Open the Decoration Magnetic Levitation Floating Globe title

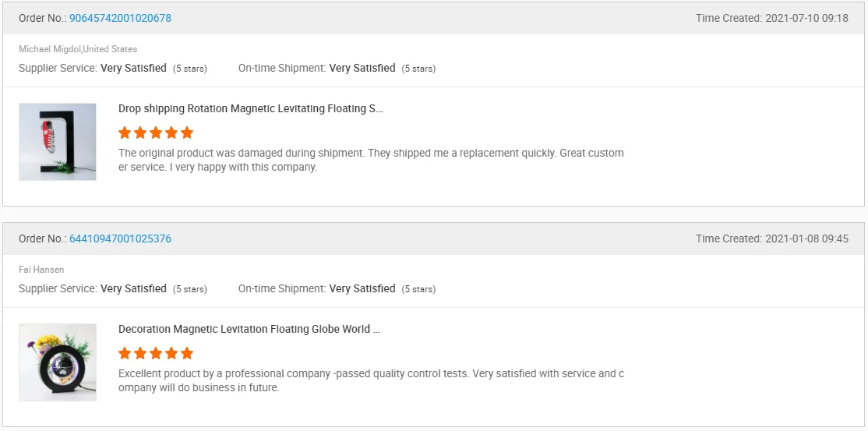pos(249,330)
